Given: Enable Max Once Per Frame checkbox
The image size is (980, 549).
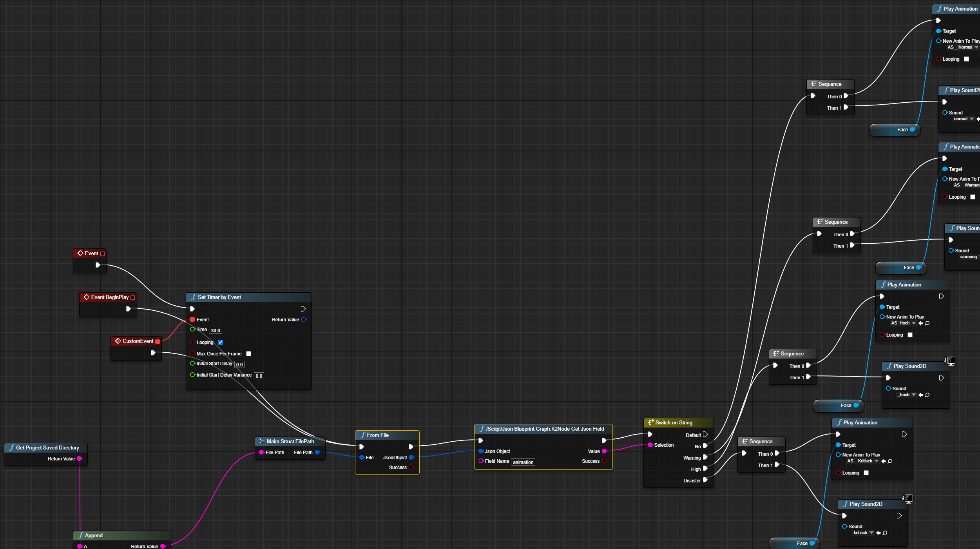Looking at the screenshot, I should pyautogui.click(x=248, y=354).
